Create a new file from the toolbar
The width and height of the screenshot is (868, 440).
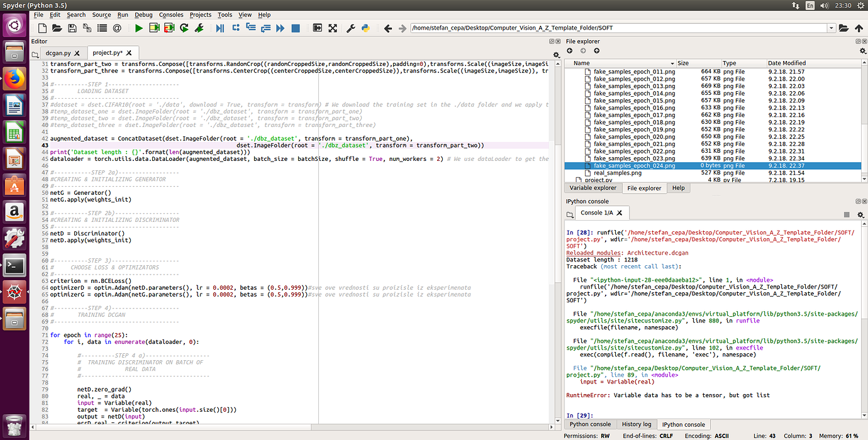(42, 28)
